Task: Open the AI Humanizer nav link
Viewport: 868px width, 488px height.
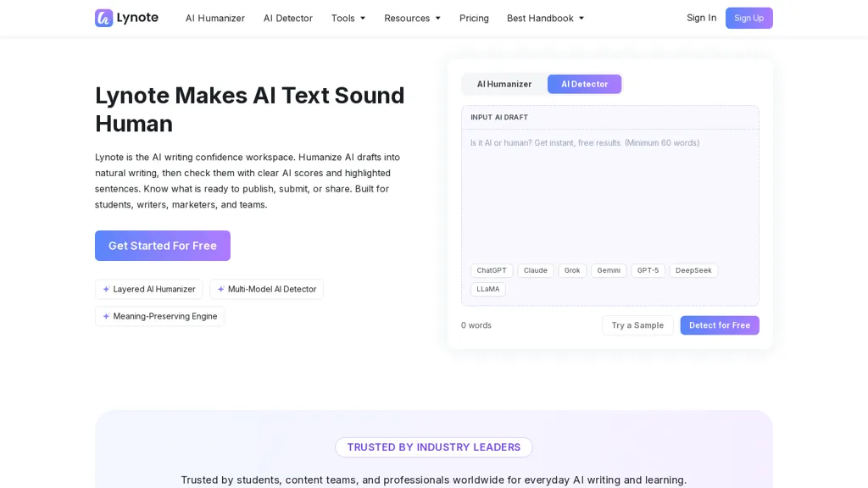Action: [x=214, y=19]
